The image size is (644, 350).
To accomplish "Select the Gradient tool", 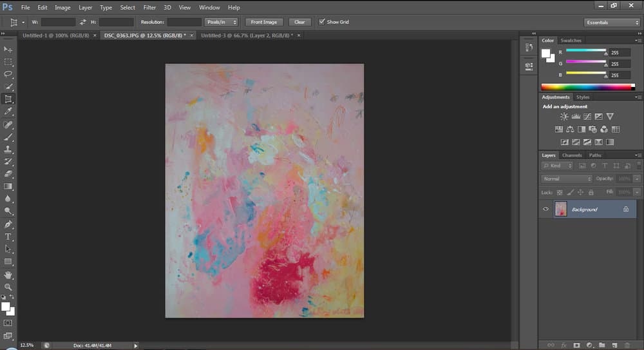I will pos(8,186).
